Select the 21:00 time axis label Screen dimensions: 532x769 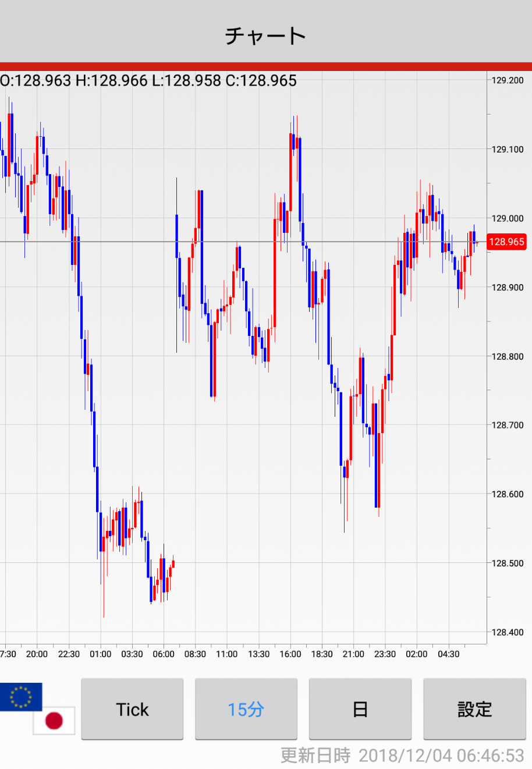pos(353,654)
